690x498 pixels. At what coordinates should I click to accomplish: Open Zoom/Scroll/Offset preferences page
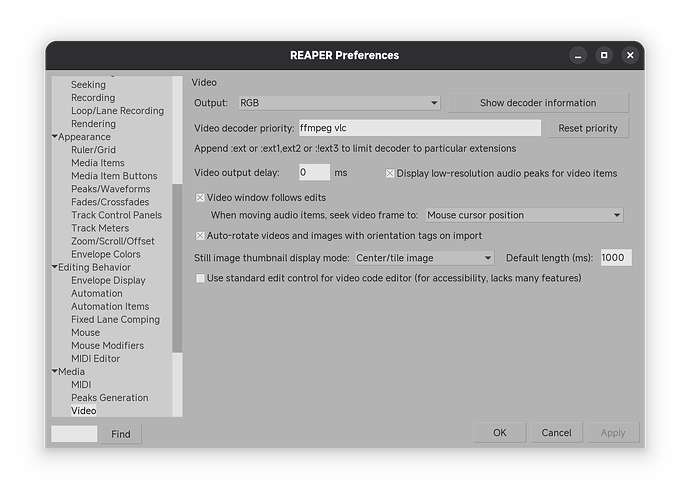113,241
